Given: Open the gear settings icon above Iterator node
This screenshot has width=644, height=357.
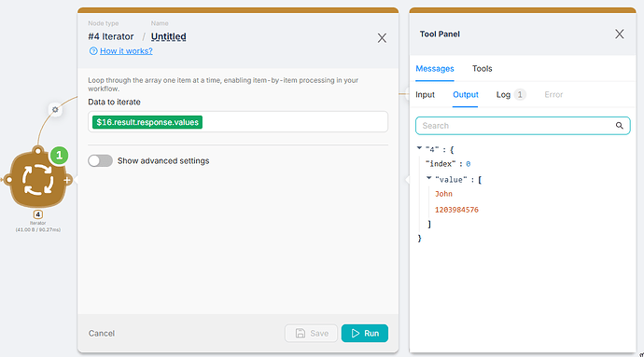Looking at the screenshot, I should pyautogui.click(x=55, y=110).
